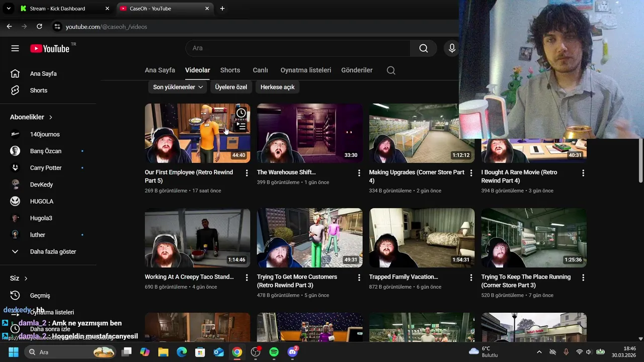The image size is (644, 362).
Task: Click the page vertical scrollbar
Action: [640, 161]
